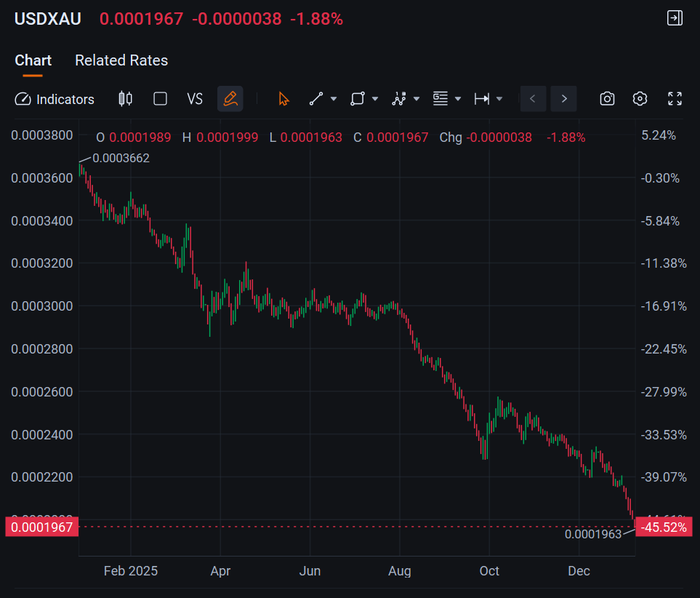Click the collapse panel icon at top right
Screen dimensions: 700x598
coord(675,18)
